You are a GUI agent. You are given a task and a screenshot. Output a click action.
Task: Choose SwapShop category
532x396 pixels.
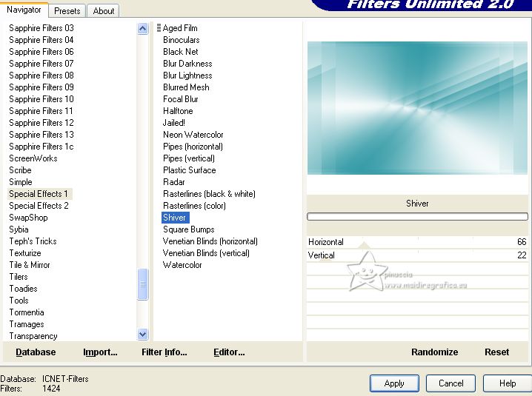click(x=28, y=218)
